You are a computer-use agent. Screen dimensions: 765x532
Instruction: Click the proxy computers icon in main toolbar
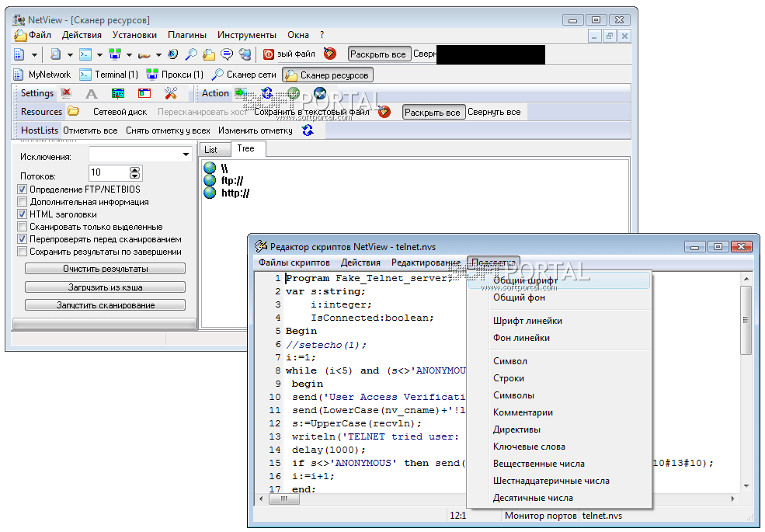[x=115, y=54]
